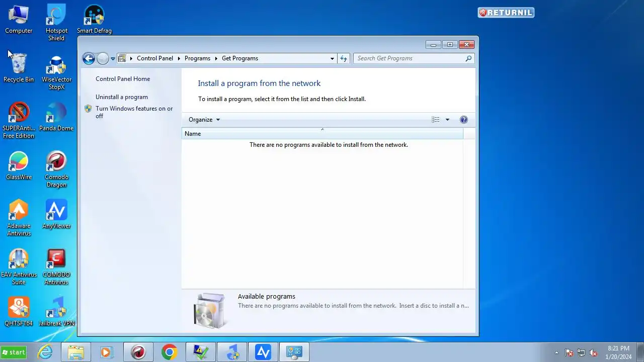This screenshot has width=644, height=362.
Task: Switch to Control Panel taskbar button
Action: coord(294,352)
